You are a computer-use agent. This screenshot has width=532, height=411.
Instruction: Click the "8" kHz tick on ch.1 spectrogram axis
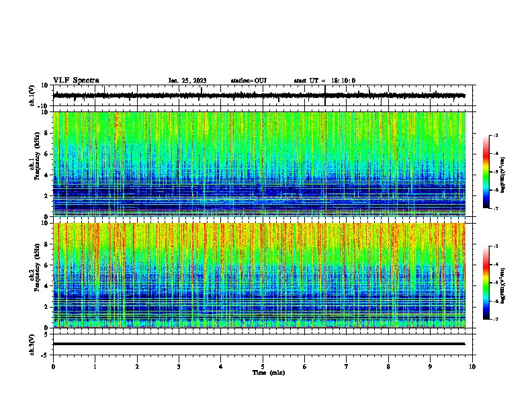pos(46,133)
